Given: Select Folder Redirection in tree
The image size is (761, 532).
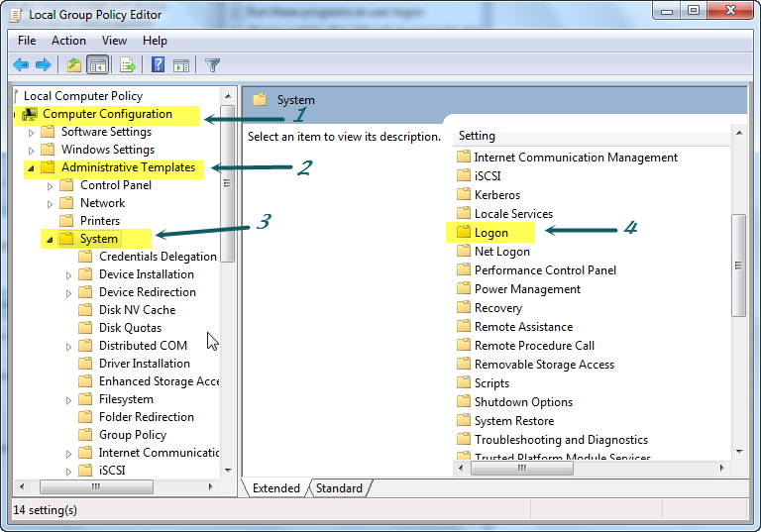Looking at the screenshot, I should pos(147,416).
